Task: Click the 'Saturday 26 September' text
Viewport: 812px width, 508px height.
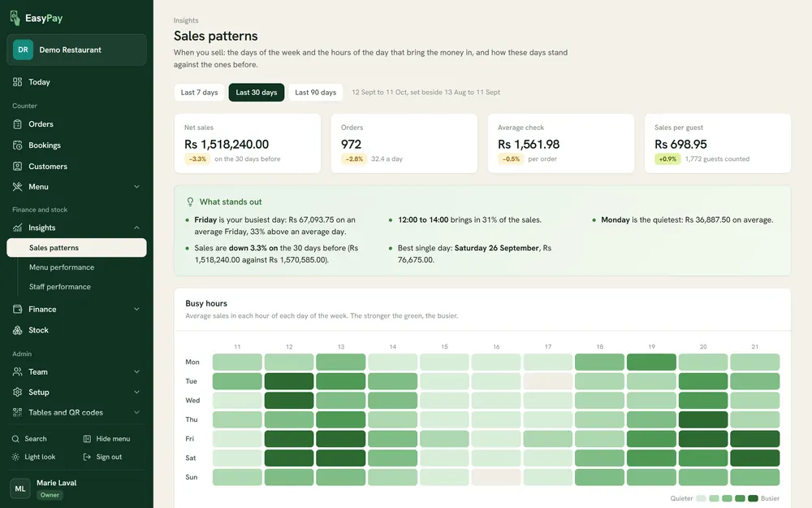Action: pyautogui.click(x=497, y=248)
